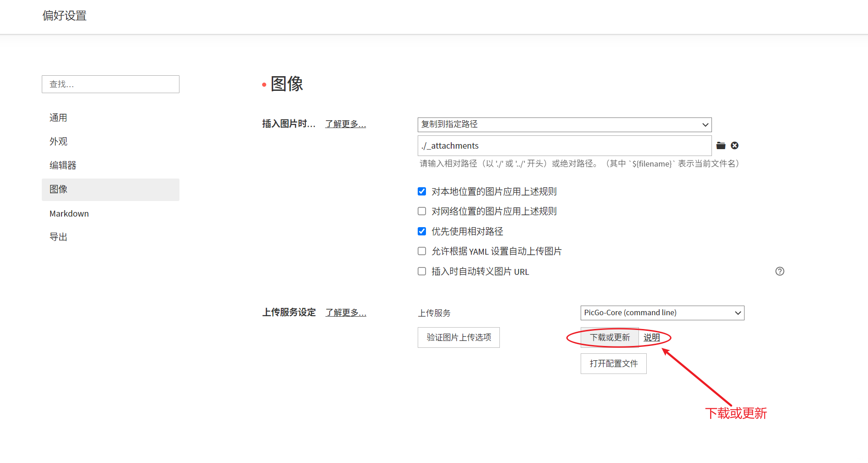Open folder browser icon for image path
The height and width of the screenshot is (463, 868).
pyautogui.click(x=721, y=145)
